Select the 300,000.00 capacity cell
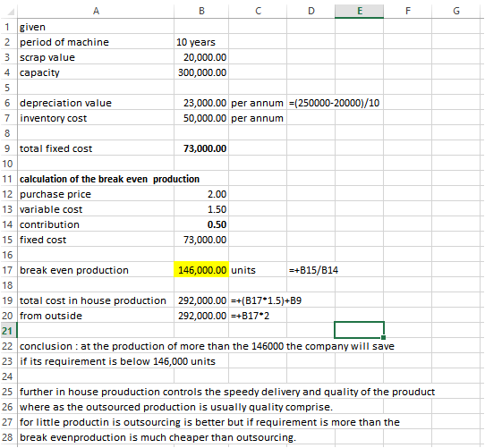This screenshot has height=448, width=485. point(201,72)
